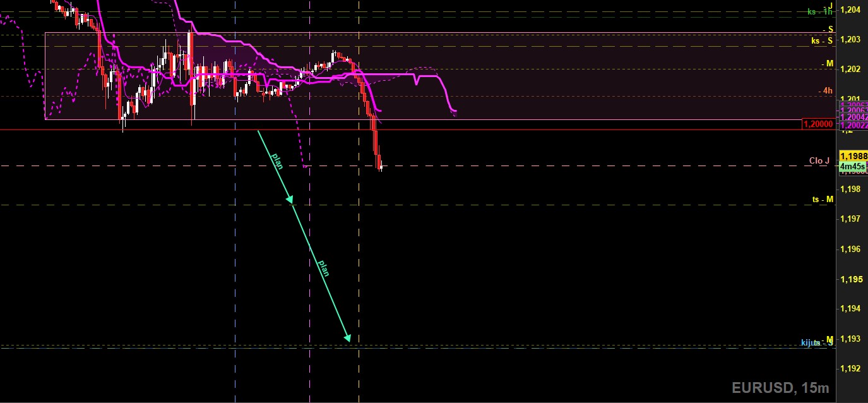The image size is (868, 403).
Task: Click the 1,194 price axis tick
Action: tap(852, 309)
